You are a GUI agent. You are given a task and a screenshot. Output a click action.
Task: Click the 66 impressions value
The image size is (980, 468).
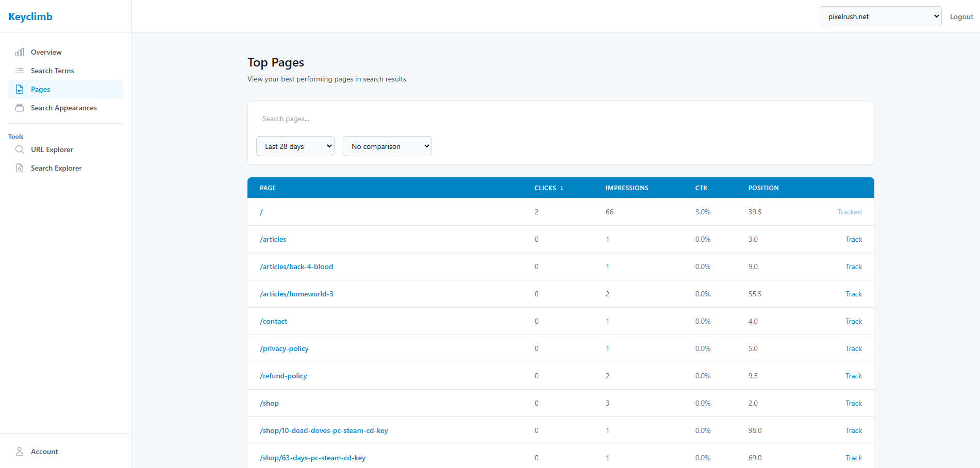tap(609, 212)
